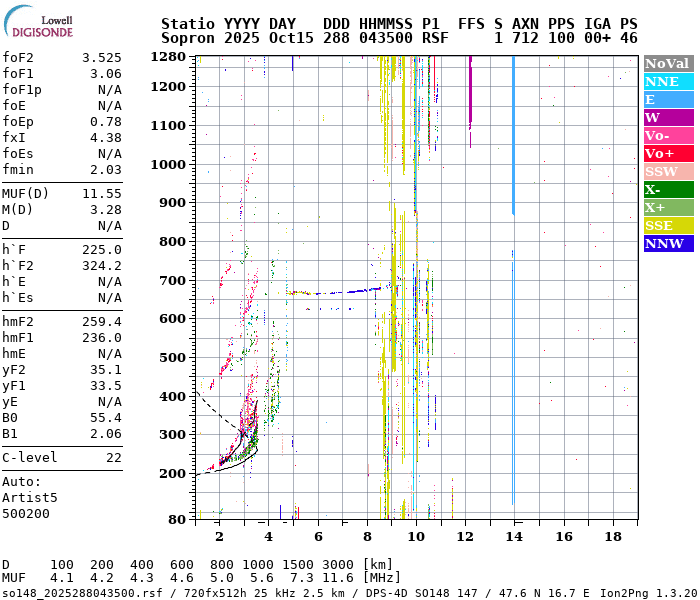Select the dark blue NNW legend swatch
Viewport: 700px width, 600px height.
pyautogui.click(x=668, y=244)
